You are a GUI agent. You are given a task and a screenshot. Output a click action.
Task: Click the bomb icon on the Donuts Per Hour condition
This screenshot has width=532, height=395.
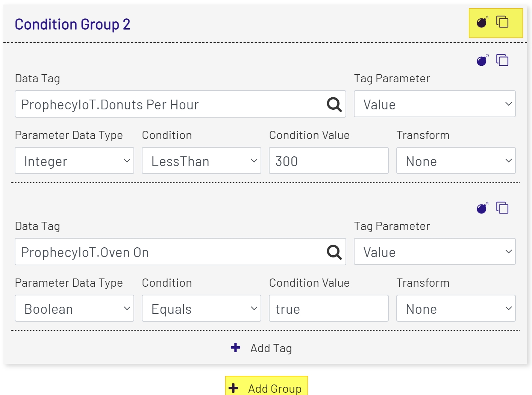point(481,60)
